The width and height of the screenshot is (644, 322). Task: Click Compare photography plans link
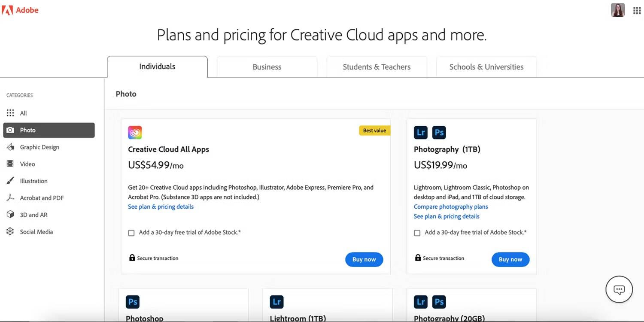[450, 207]
